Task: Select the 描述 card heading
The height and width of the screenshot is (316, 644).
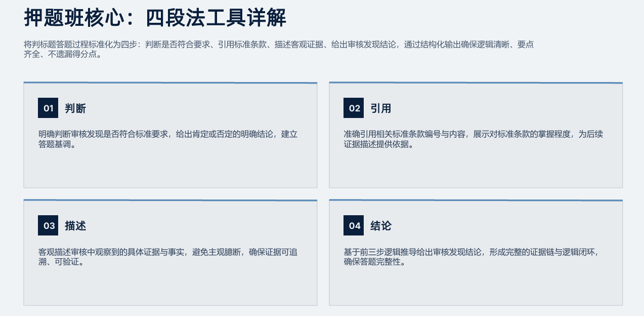Action: tap(75, 226)
